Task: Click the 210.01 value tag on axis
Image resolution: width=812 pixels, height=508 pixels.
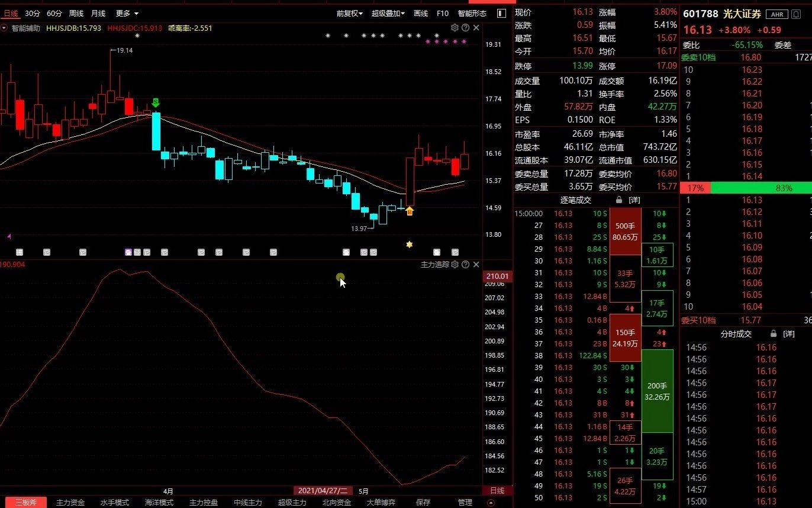Action: (x=497, y=276)
